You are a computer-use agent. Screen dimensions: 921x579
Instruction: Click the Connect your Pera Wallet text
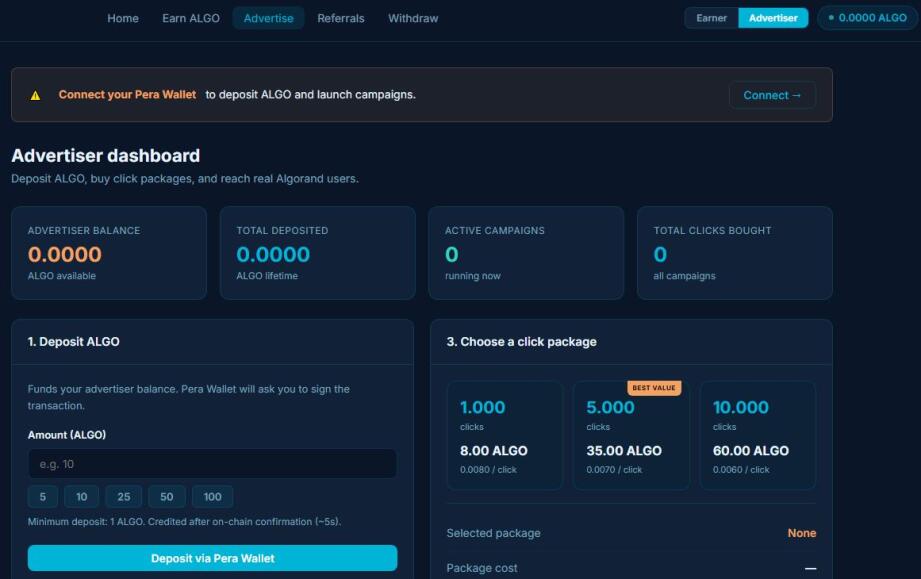(127, 95)
